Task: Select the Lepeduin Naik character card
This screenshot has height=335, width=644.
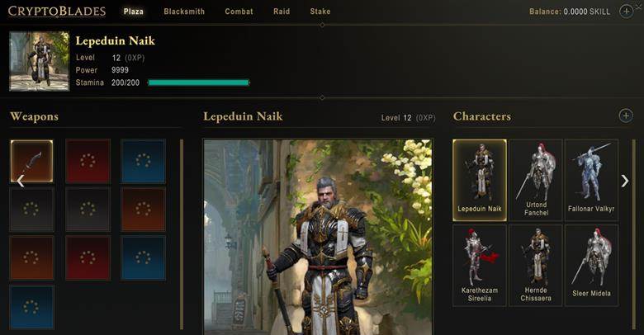Action: click(x=480, y=180)
